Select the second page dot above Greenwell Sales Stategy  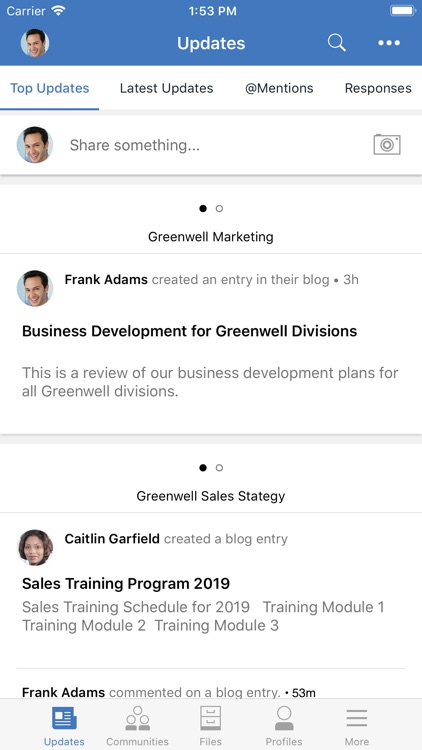click(219, 468)
